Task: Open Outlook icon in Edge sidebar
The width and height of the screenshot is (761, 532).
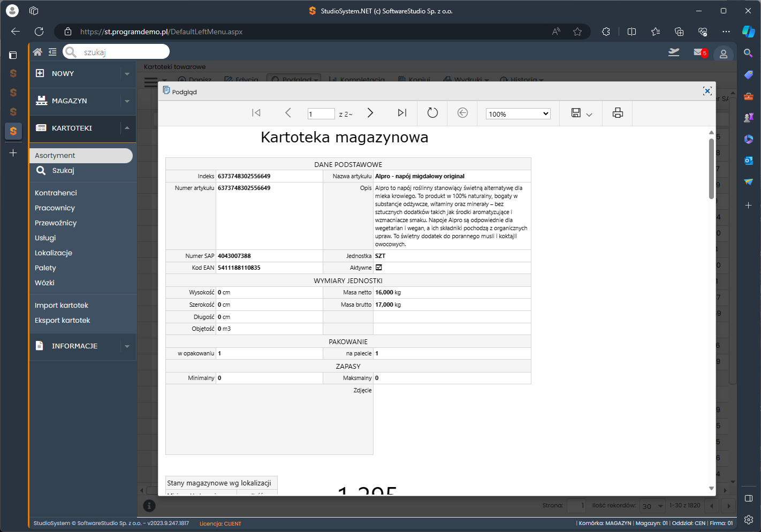Action: coord(748,160)
